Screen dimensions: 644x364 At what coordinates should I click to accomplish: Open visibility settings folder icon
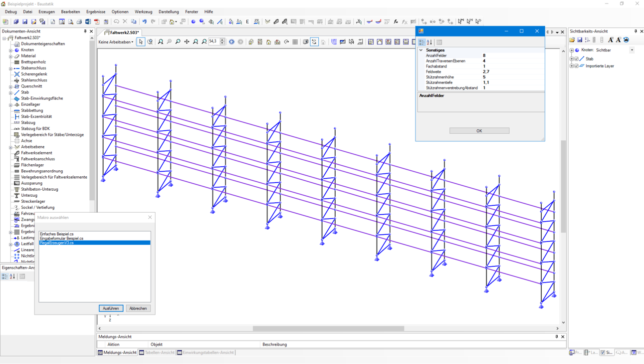pos(572,40)
